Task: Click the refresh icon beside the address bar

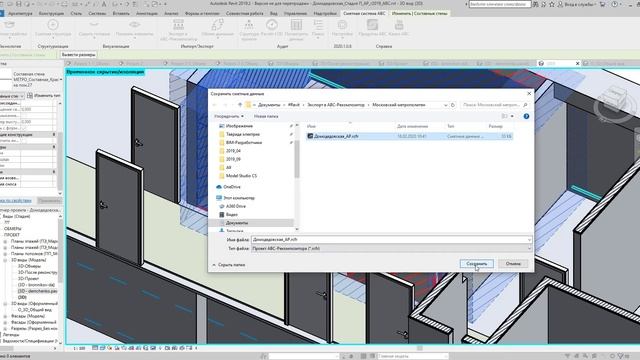Action: [453, 105]
